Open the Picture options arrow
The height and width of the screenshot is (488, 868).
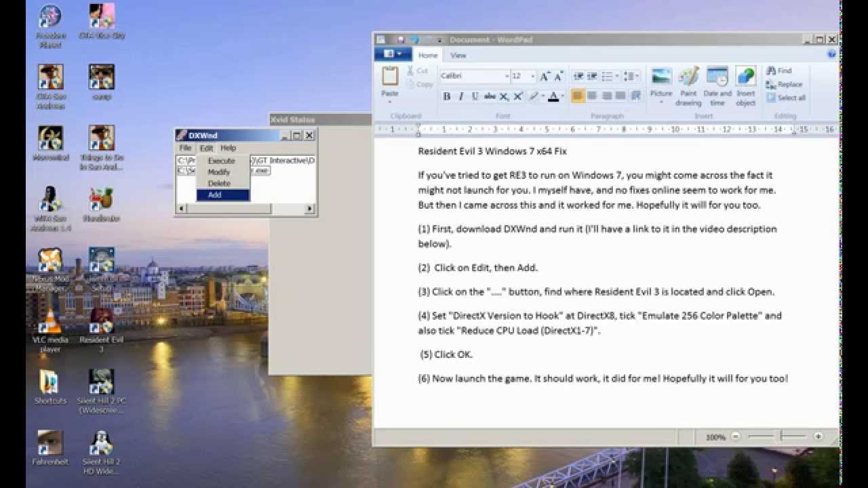coord(661,102)
